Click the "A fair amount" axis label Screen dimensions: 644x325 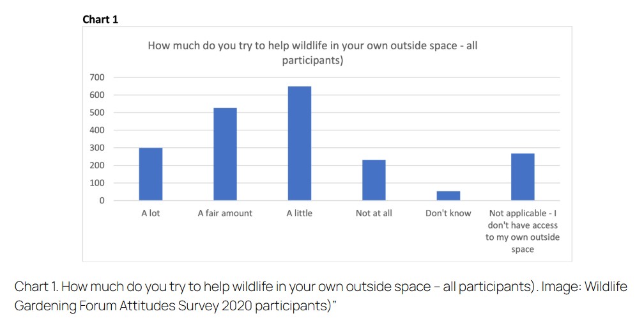click(x=225, y=213)
